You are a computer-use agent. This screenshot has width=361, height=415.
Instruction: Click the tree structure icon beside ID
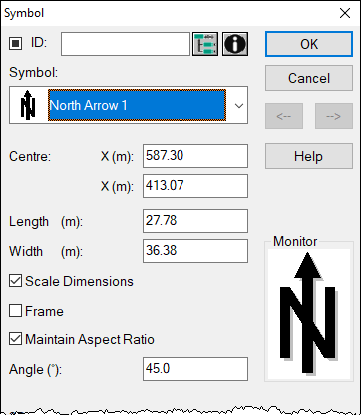pos(205,44)
